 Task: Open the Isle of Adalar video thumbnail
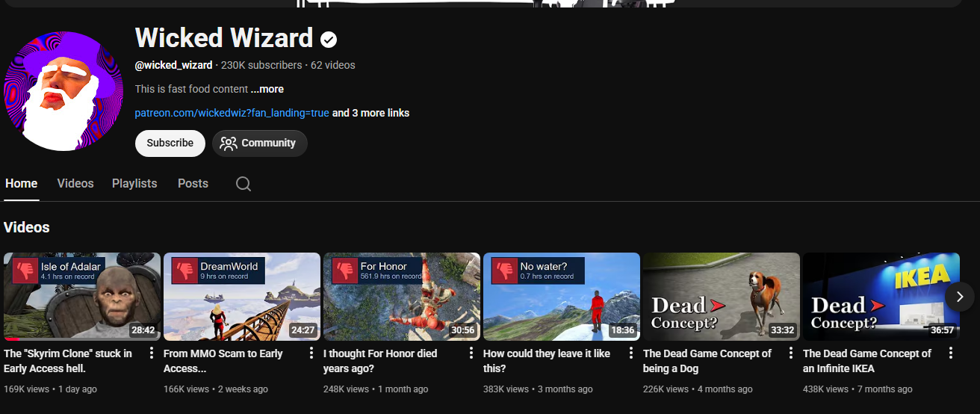point(82,297)
